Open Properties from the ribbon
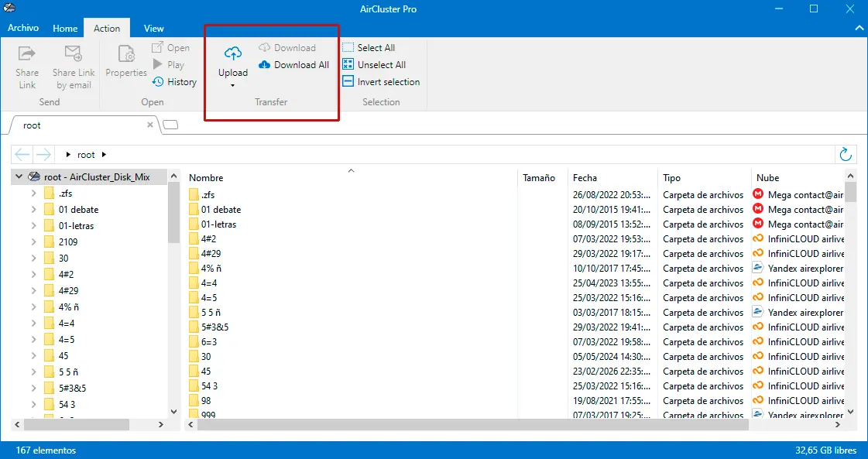 pyautogui.click(x=126, y=63)
